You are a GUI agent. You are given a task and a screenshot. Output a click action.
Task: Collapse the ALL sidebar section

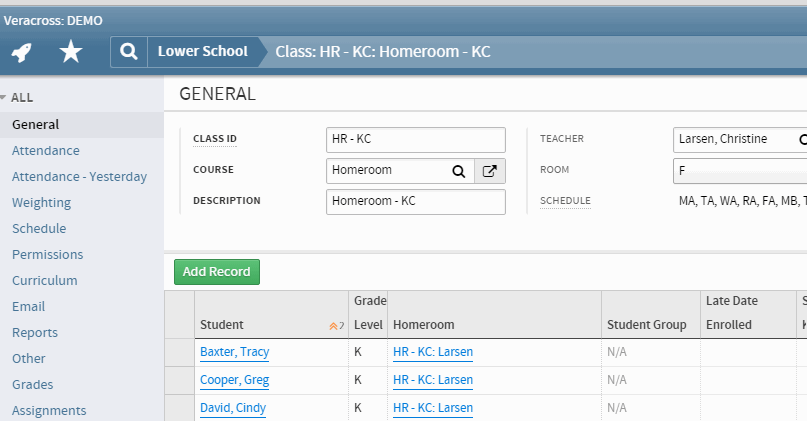(4, 97)
